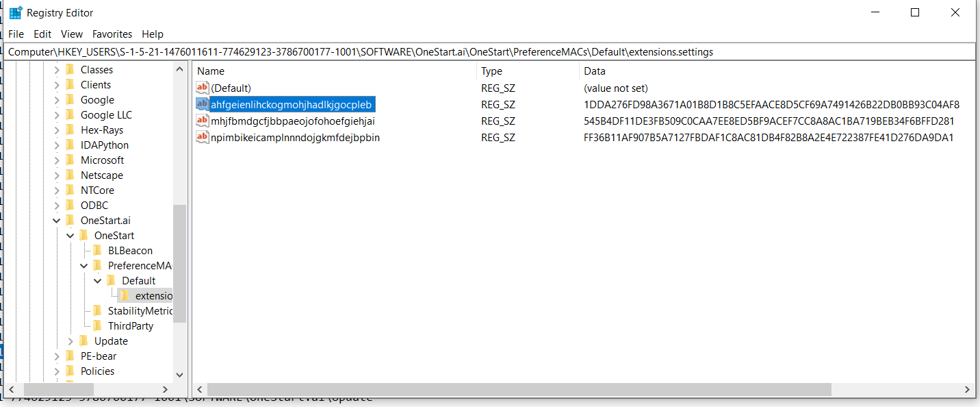980x407 pixels.
Task: Click the tree pane scroll-down arrow
Action: pyautogui.click(x=179, y=375)
